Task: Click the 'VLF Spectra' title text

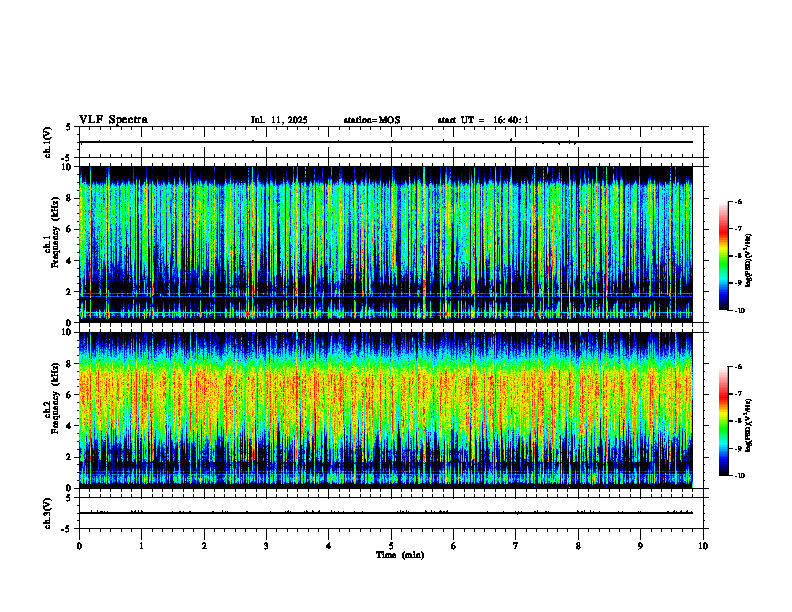Action: [113, 119]
